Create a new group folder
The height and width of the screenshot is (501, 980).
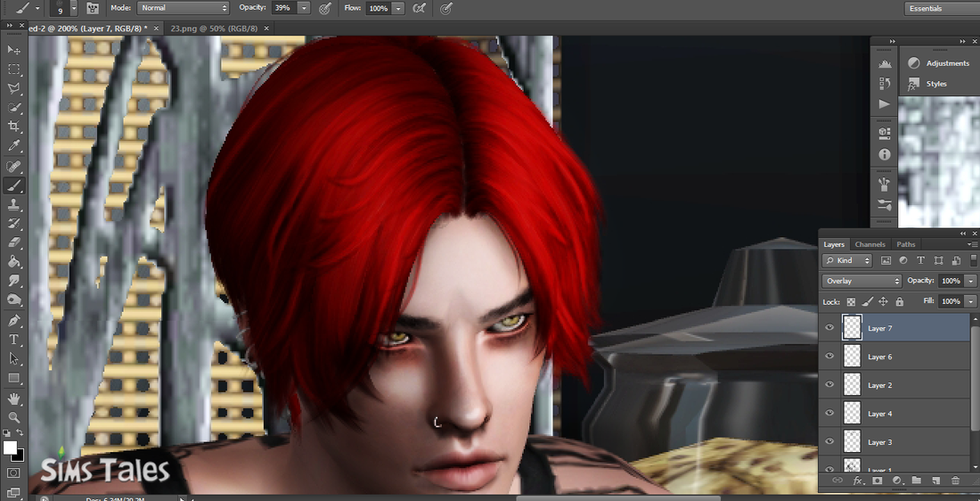[x=916, y=480]
